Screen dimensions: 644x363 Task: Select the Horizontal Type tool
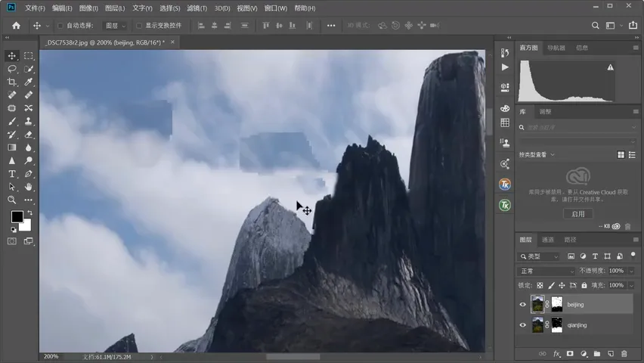[12, 174]
